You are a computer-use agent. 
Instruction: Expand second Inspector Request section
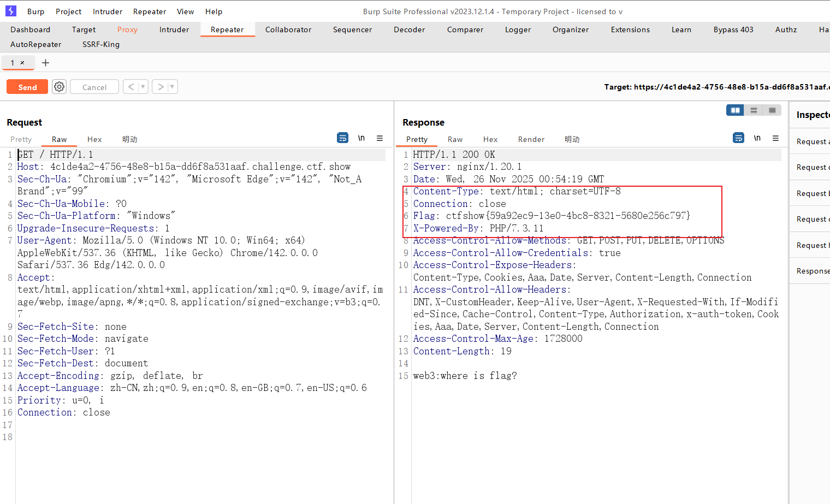coord(810,167)
